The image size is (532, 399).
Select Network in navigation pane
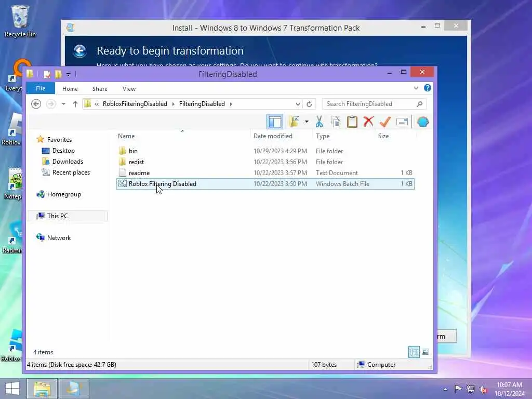click(x=59, y=238)
